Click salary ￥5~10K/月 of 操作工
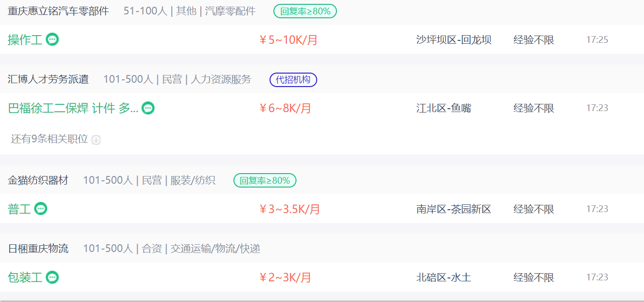The image size is (644, 302). pos(288,40)
